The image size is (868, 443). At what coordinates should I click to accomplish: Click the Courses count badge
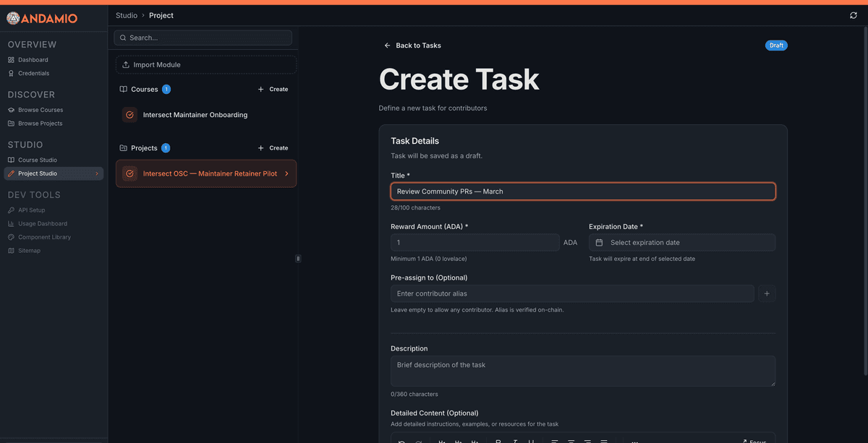click(x=166, y=90)
